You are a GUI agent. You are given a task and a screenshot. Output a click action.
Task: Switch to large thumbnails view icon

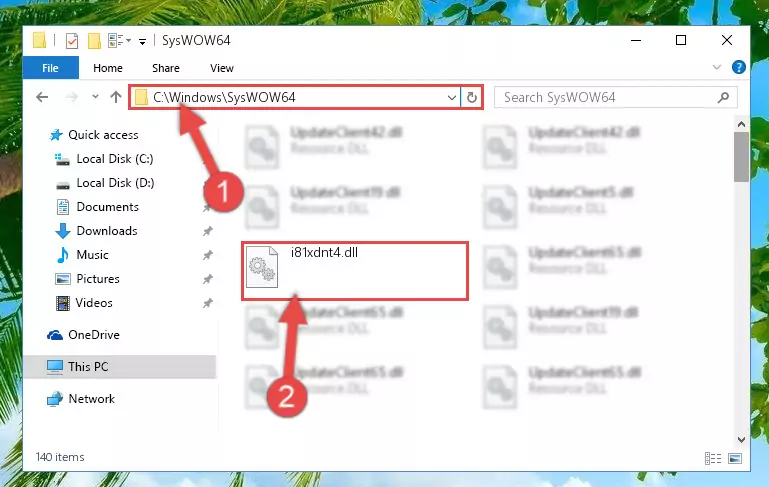pos(735,459)
